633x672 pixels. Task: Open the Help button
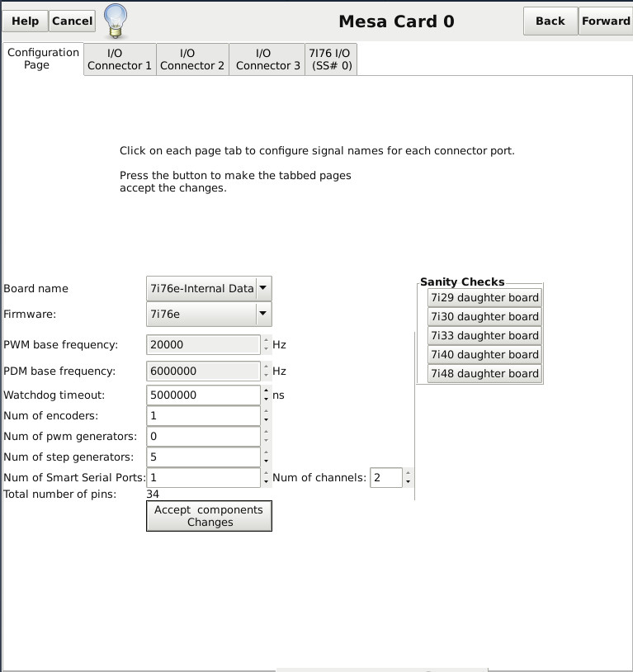25,21
